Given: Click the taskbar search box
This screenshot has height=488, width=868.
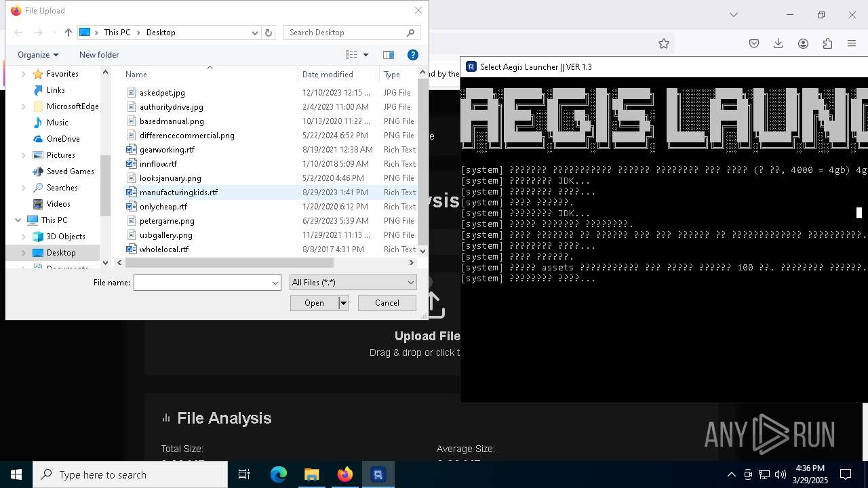Looking at the screenshot, I should click(x=130, y=474).
